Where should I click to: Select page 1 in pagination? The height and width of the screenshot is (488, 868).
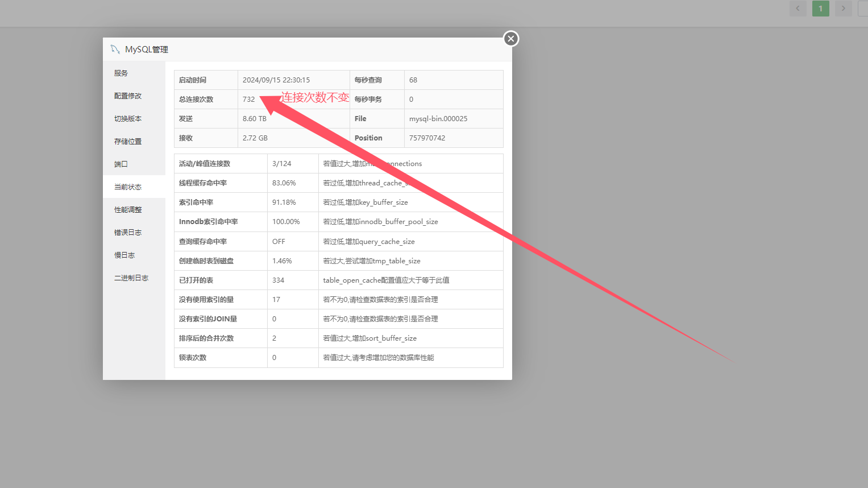[x=821, y=9]
